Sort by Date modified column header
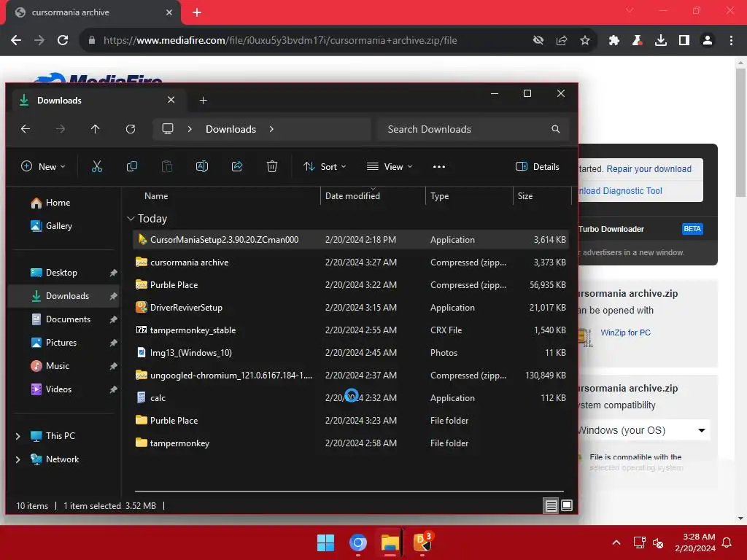 373,195
